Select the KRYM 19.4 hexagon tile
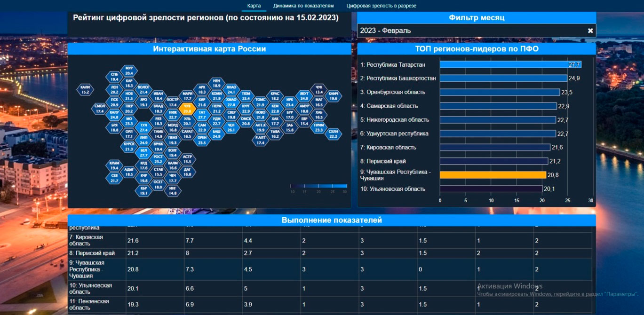644x315 pixels. click(x=114, y=165)
